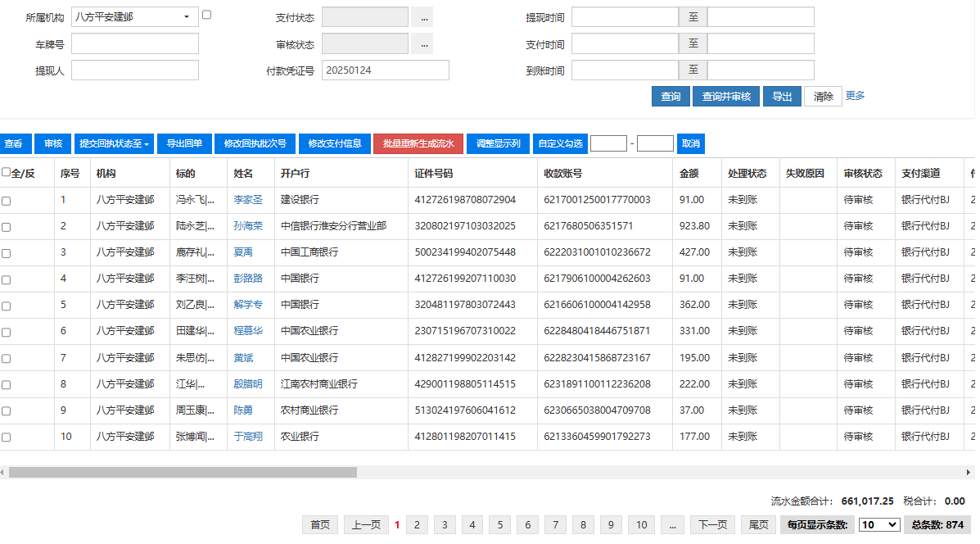Click the 至 button in the 提现时间 row
This screenshot has width=980, height=544.
[x=693, y=17]
